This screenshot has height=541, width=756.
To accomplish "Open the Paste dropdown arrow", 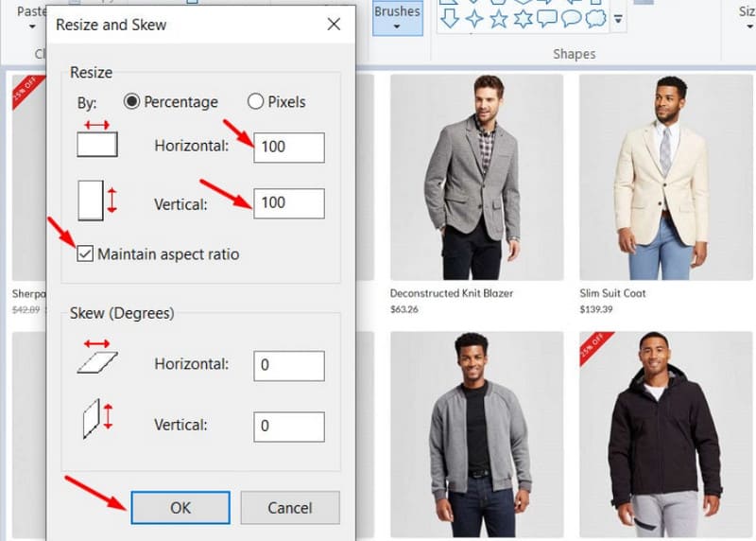I will tap(32, 28).
